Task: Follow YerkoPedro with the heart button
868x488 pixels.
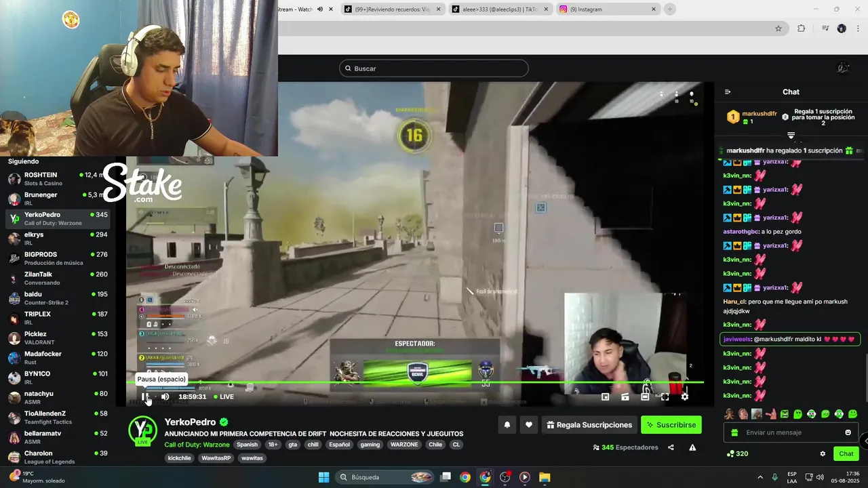Action: point(529,425)
